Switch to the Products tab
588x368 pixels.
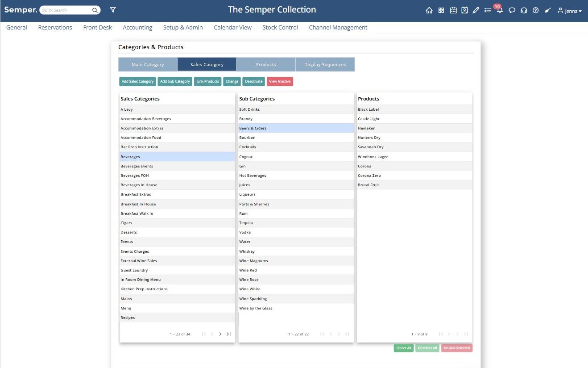coord(266,64)
